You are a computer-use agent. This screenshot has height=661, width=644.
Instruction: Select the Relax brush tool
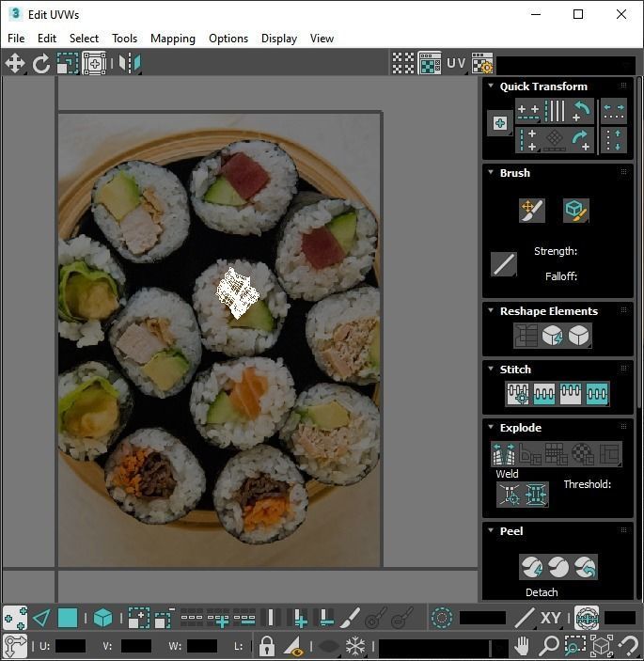pyautogui.click(x=576, y=210)
